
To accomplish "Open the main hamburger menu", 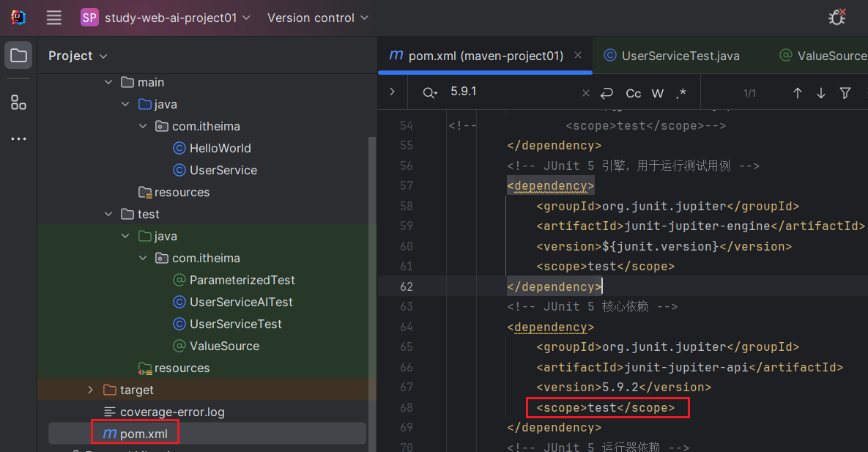I will coord(53,18).
